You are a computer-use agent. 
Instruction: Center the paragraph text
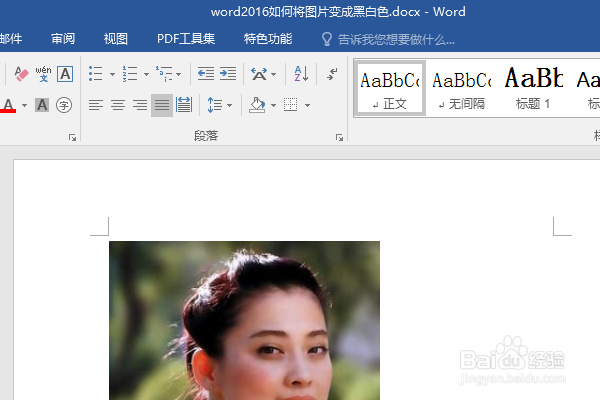(x=118, y=105)
